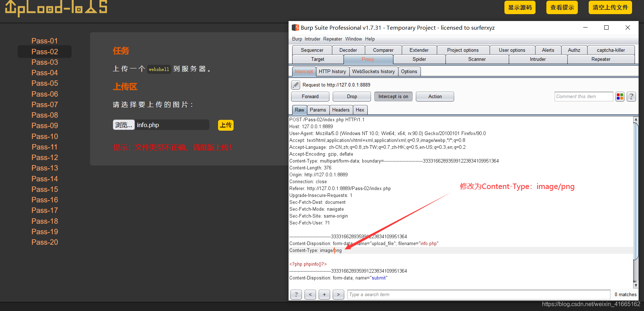The image size is (644, 311).
Task: Open Pass-08 in the sidebar
Action: pyautogui.click(x=44, y=115)
